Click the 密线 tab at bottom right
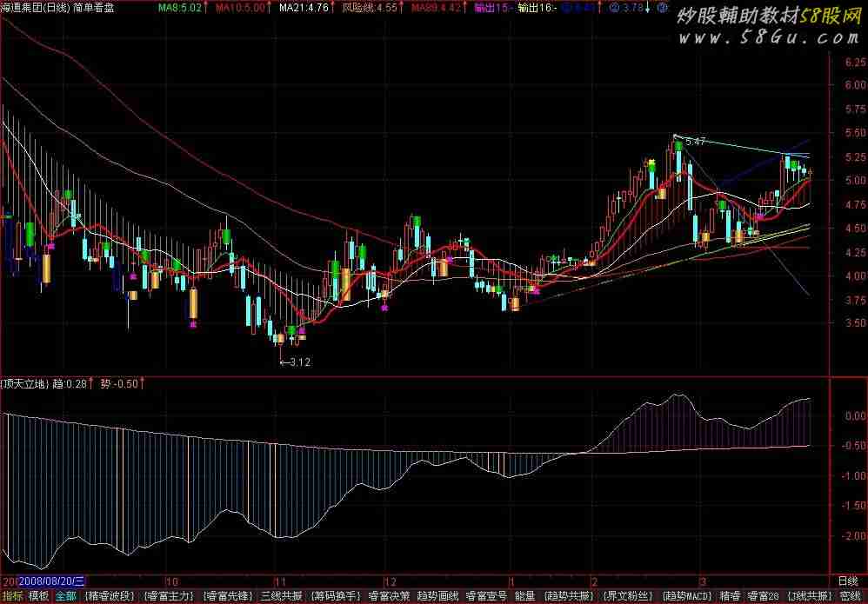This screenshot has height=604, width=868. pyautogui.click(x=850, y=596)
